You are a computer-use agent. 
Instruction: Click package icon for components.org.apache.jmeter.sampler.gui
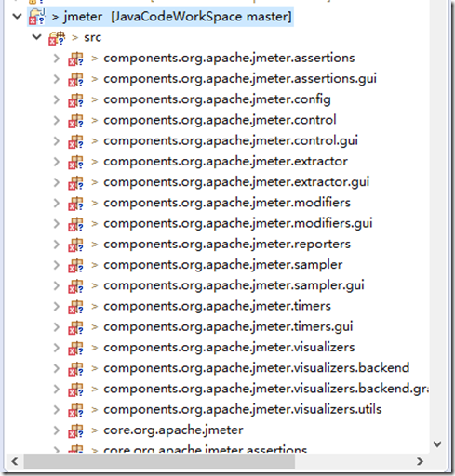(x=75, y=286)
